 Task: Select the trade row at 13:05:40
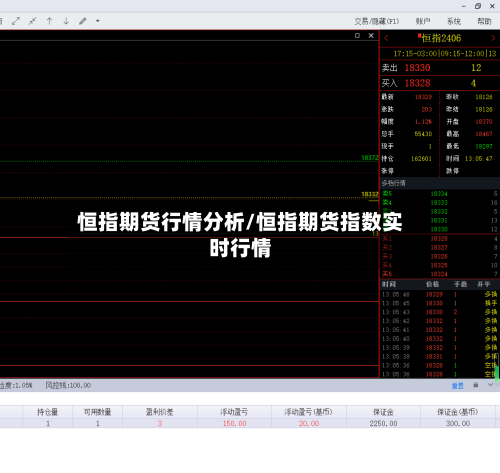point(439,339)
